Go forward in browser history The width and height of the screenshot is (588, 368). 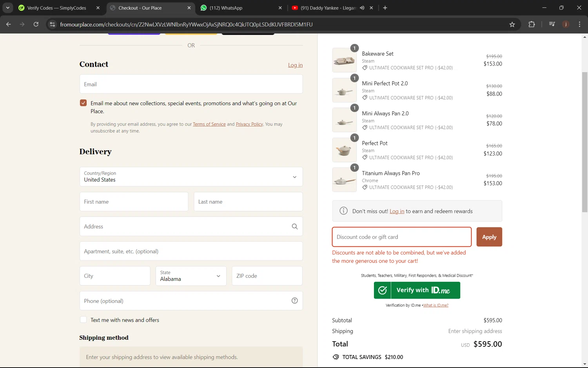tap(22, 24)
